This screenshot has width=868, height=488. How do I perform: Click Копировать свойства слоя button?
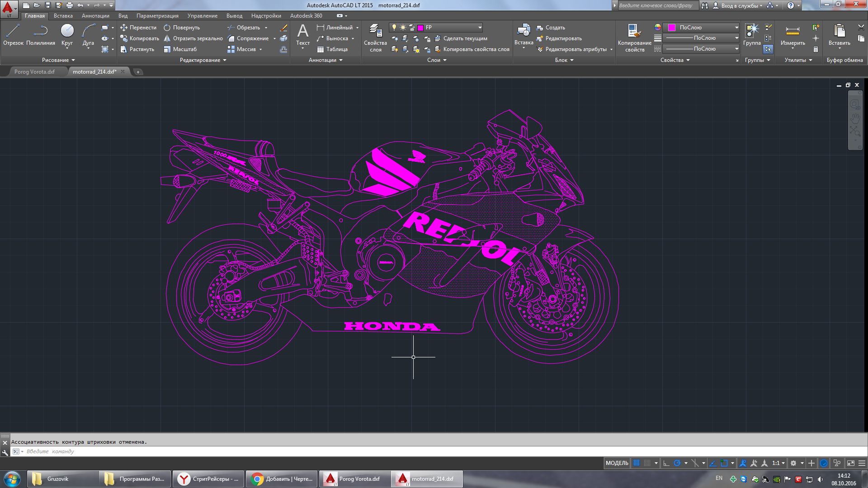coord(472,49)
